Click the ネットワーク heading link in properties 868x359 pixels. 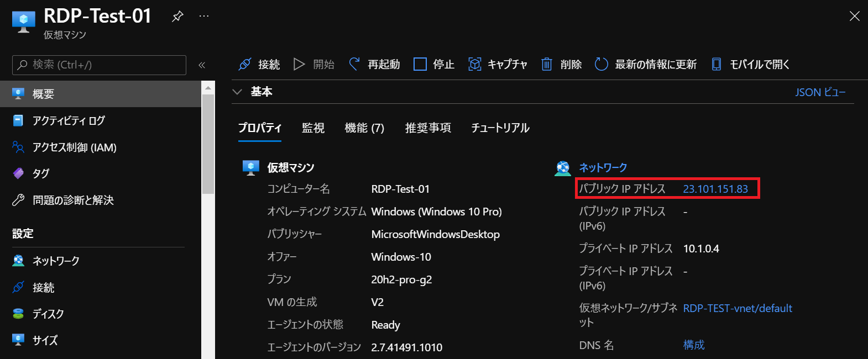coord(603,167)
